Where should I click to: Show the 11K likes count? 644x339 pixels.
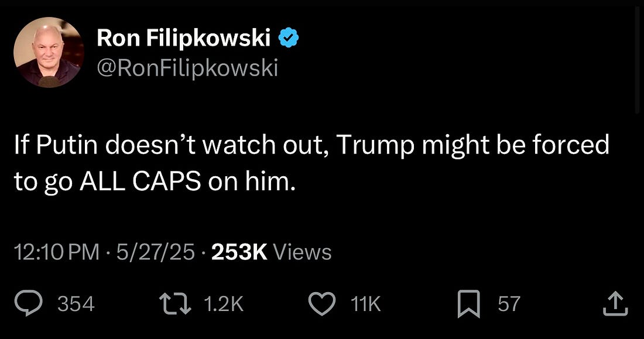365,304
